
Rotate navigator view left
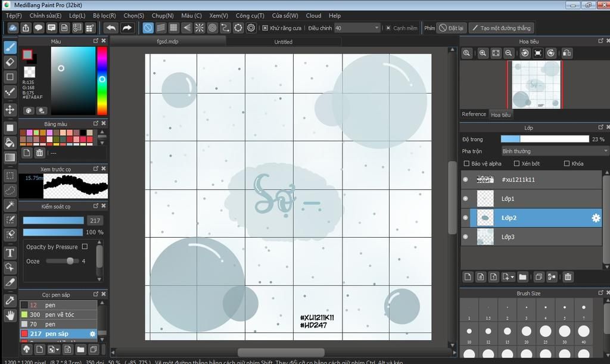click(525, 53)
